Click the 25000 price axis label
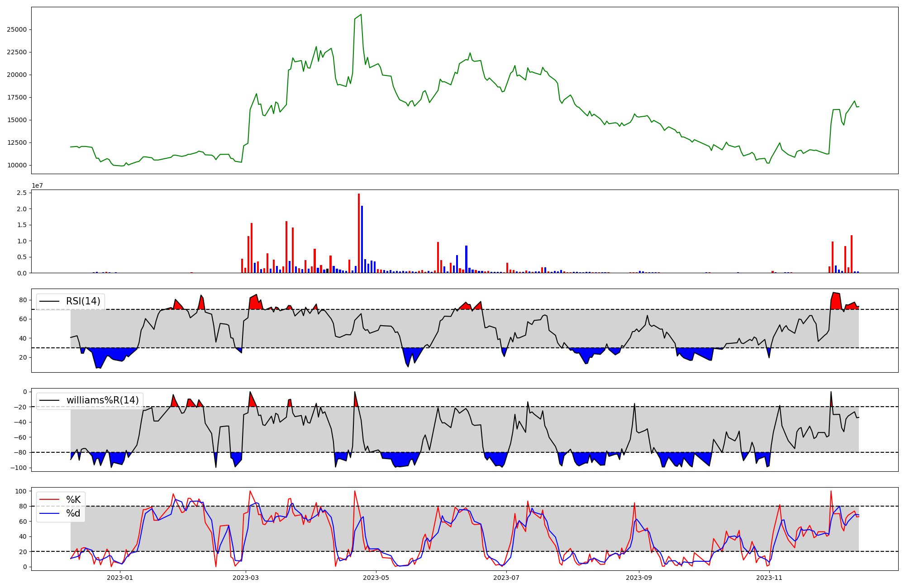905x588 pixels. pyautogui.click(x=17, y=30)
